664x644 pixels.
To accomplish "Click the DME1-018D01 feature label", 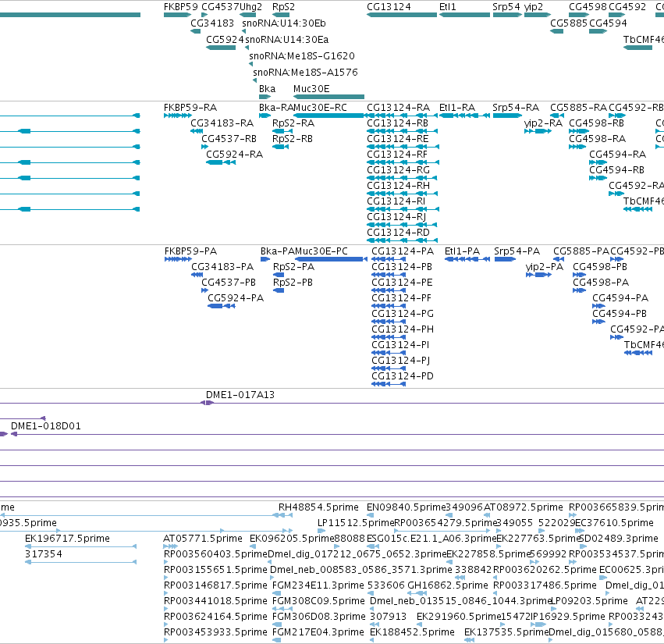I will 46,426.
